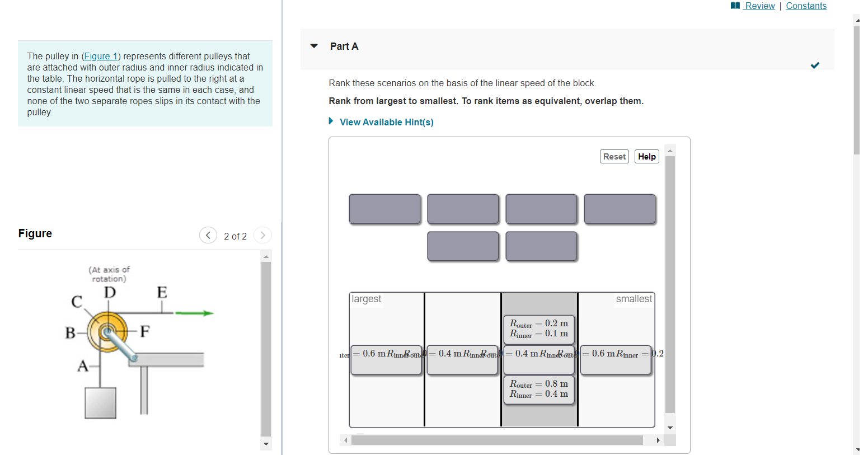Click the pulley figure image
Screen dimensions: 868x455
(x=139, y=342)
